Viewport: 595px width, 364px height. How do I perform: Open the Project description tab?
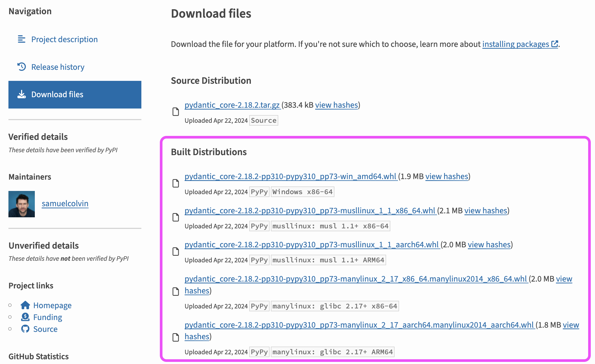[64, 39]
